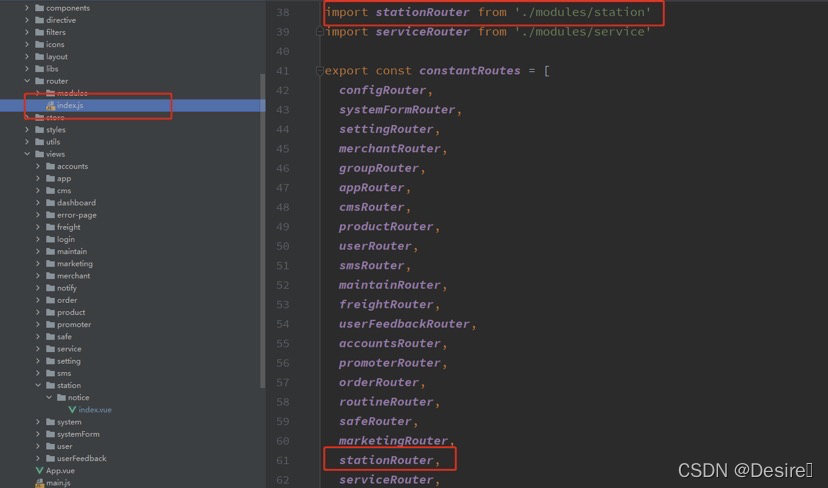Collapse the notice folder chevron
This screenshot has width=828, height=488.
(x=49, y=398)
